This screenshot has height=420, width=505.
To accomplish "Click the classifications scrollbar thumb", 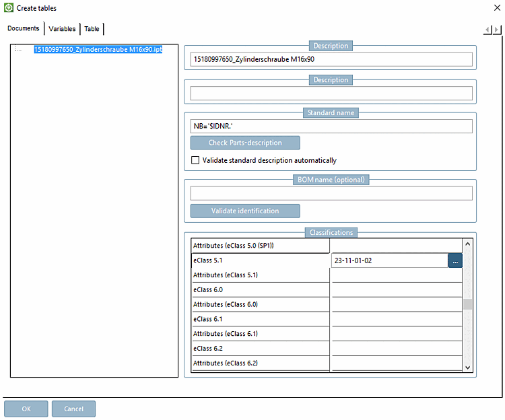I will coord(468,304).
